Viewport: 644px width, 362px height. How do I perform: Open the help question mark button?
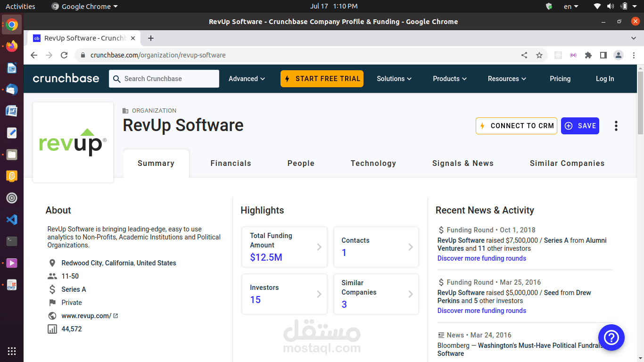611,337
